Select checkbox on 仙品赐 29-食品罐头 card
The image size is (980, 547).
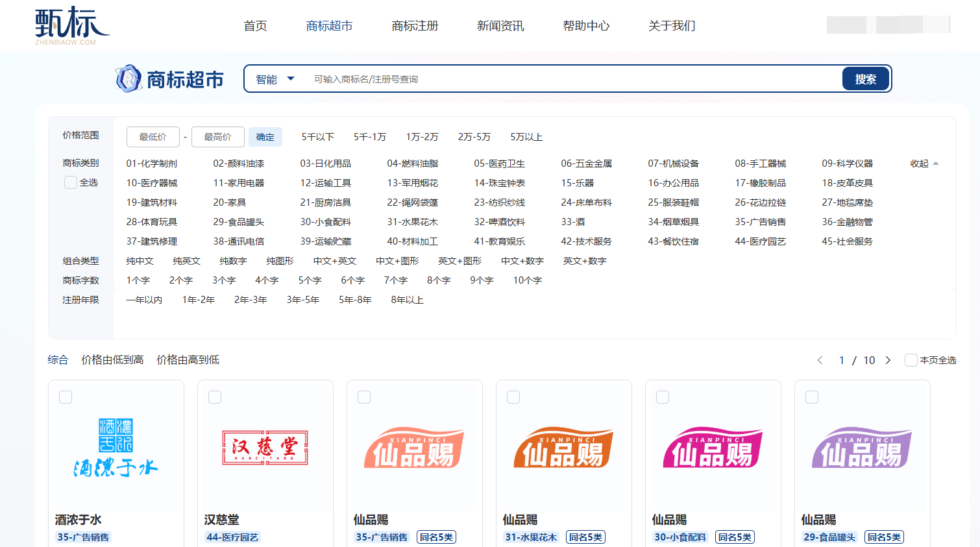click(x=812, y=397)
